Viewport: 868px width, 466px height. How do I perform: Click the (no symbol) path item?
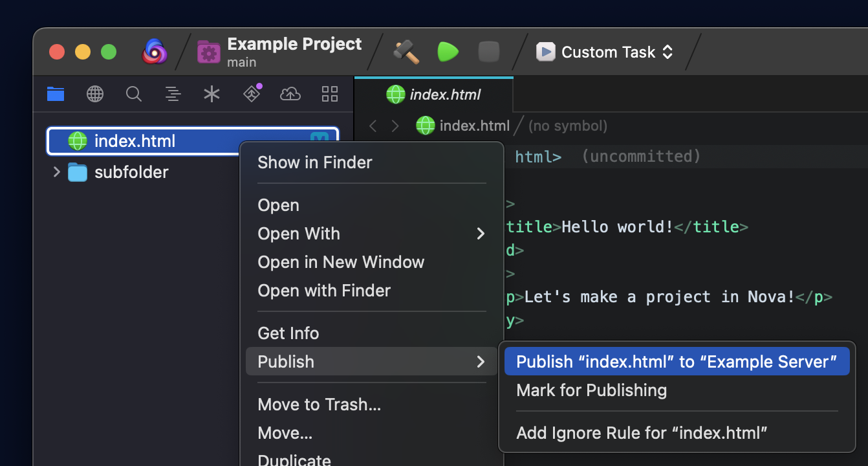568,126
